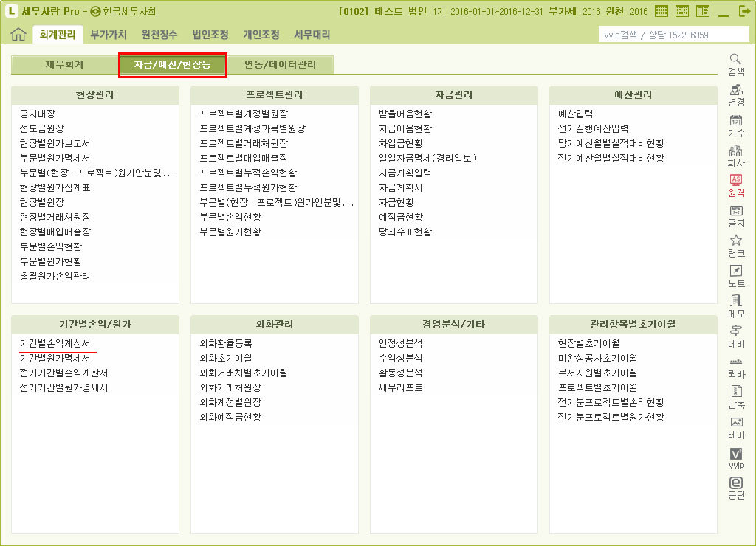756x546 pixels.
Task: Switch to the 재무회계 tab
Action: (65, 65)
